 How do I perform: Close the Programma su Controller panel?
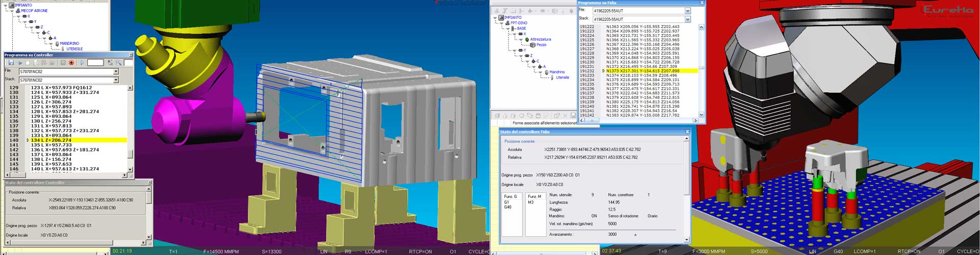pos(131,55)
